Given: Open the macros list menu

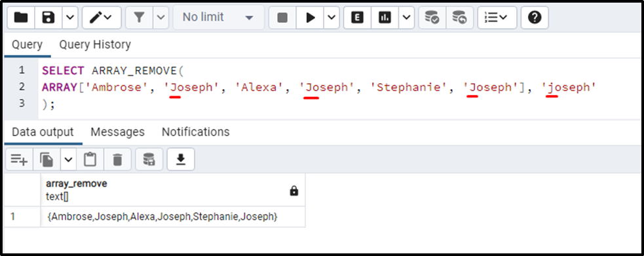Looking at the screenshot, I should pos(497,18).
